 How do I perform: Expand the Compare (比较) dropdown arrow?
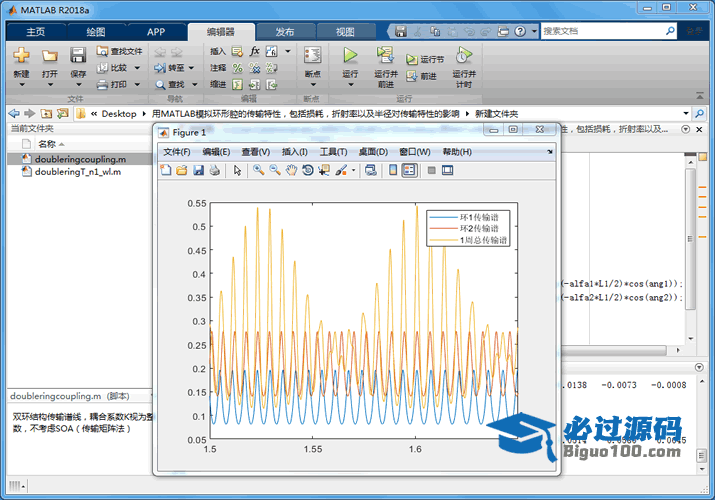coord(137,68)
